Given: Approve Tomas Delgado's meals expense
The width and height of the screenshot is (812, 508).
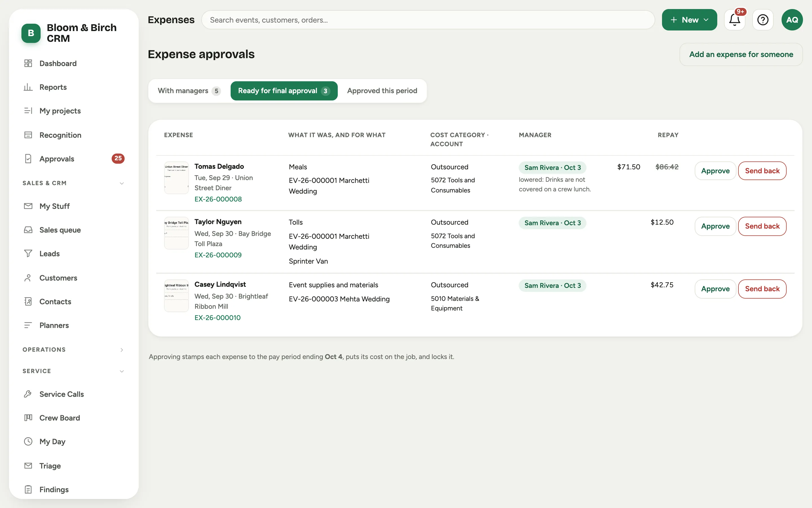Looking at the screenshot, I should (x=715, y=171).
